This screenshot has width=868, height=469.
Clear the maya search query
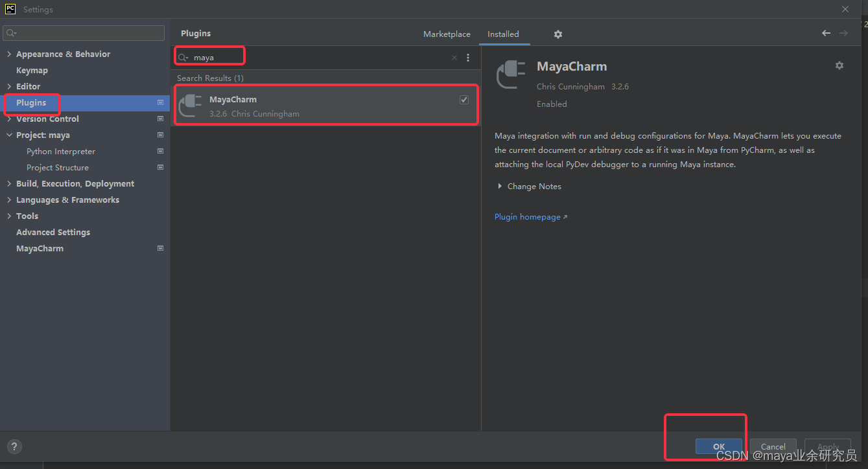[454, 58]
